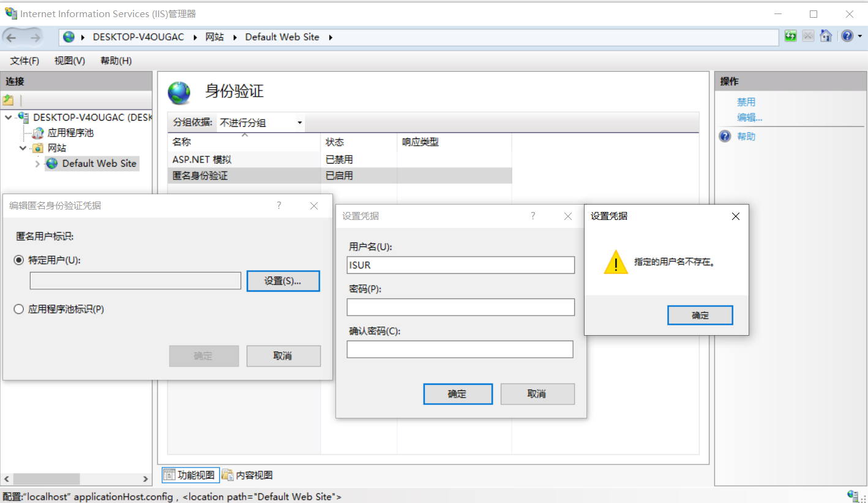Click 确定 in the error message box
This screenshot has height=503, width=868.
pos(700,316)
